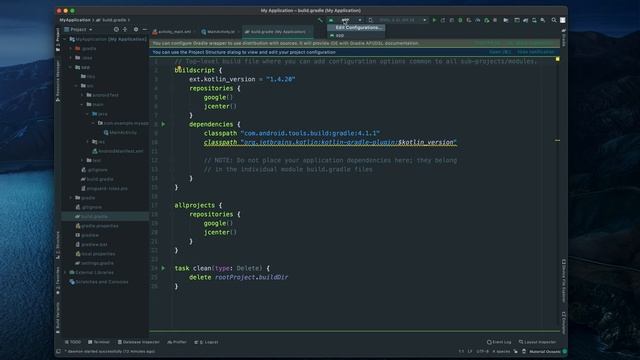Select AndroidManifest.xml in project tree
The image size is (640, 360).
[118, 151]
